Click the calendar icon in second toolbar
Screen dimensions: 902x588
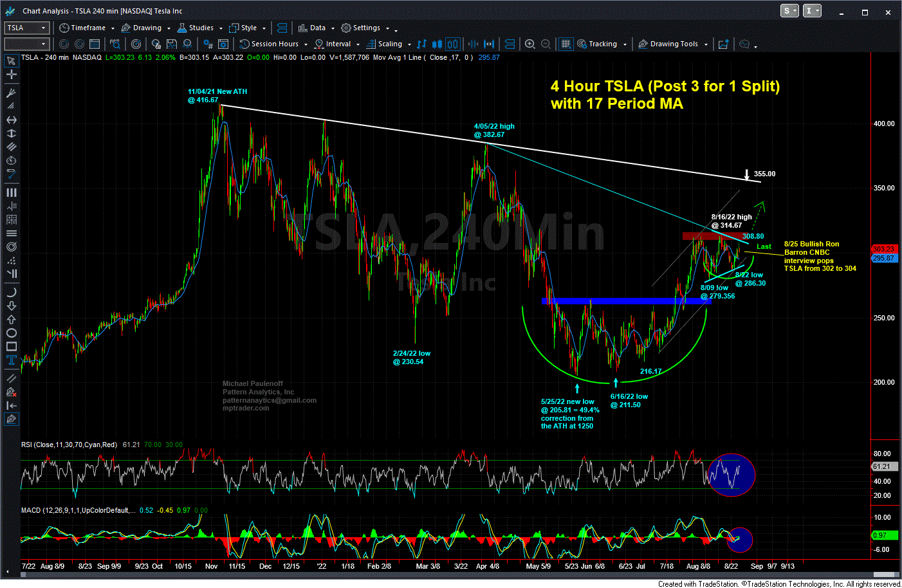(x=95, y=44)
